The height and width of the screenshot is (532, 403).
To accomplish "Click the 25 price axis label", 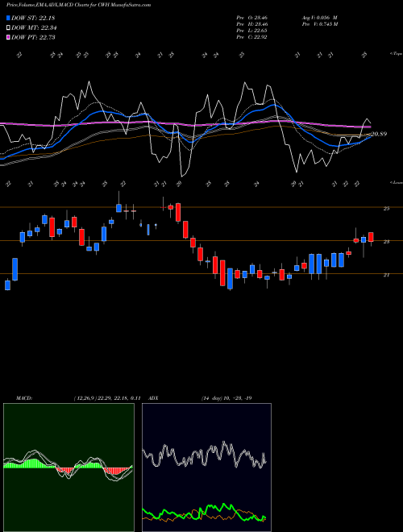I will [x=386, y=209].
